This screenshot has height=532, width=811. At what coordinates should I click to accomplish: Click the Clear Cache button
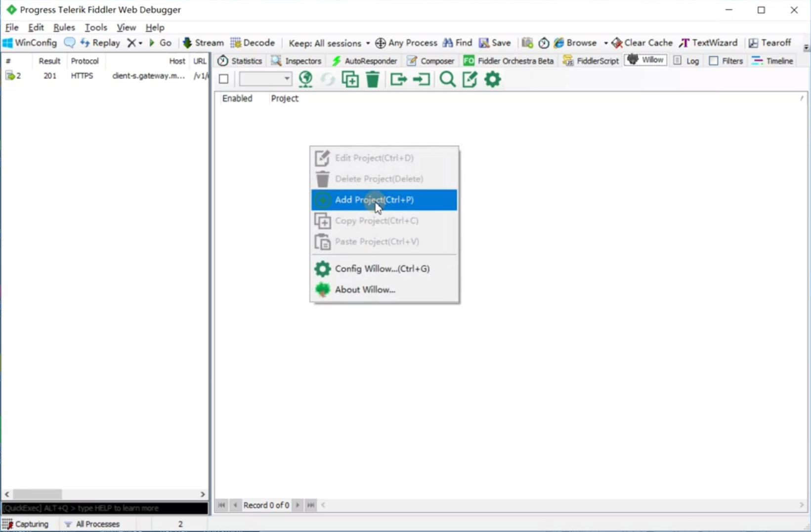(642, 43)
